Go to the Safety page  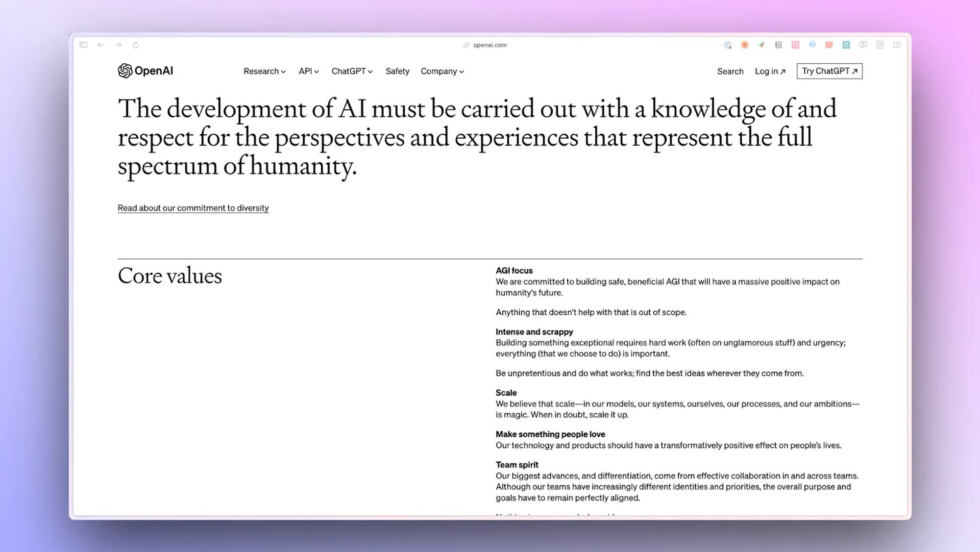coord(397,71)
